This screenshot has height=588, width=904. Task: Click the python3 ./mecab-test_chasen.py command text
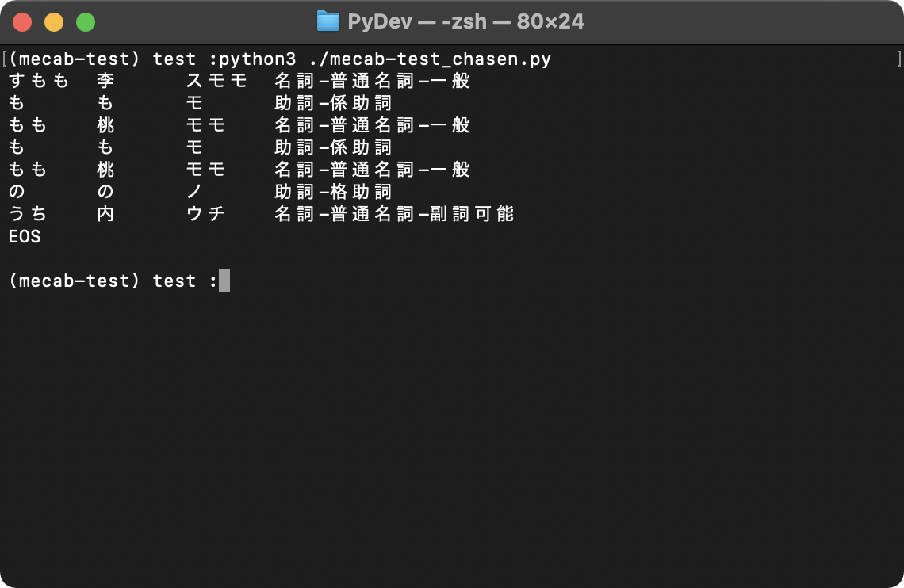click(x=385, y=59)
